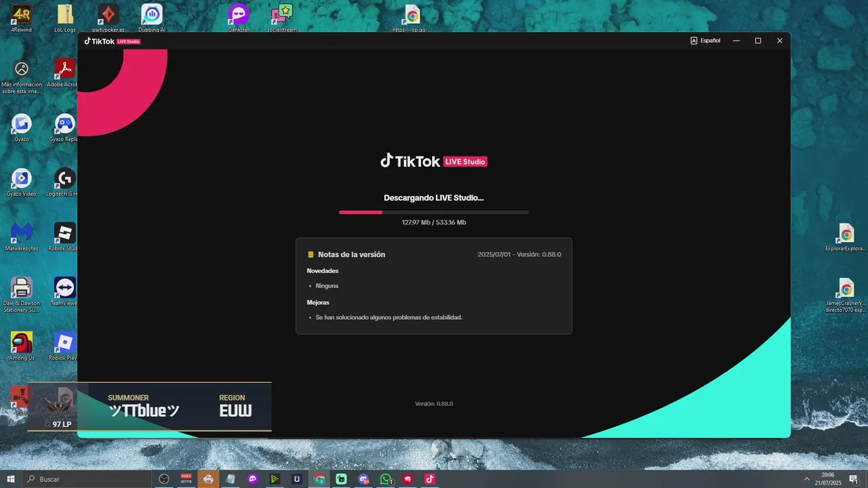This screenshot has height=488, width=868.
Task: Open JamesCrasherV directo7070 file on desktop
Action: pos(846,295)
